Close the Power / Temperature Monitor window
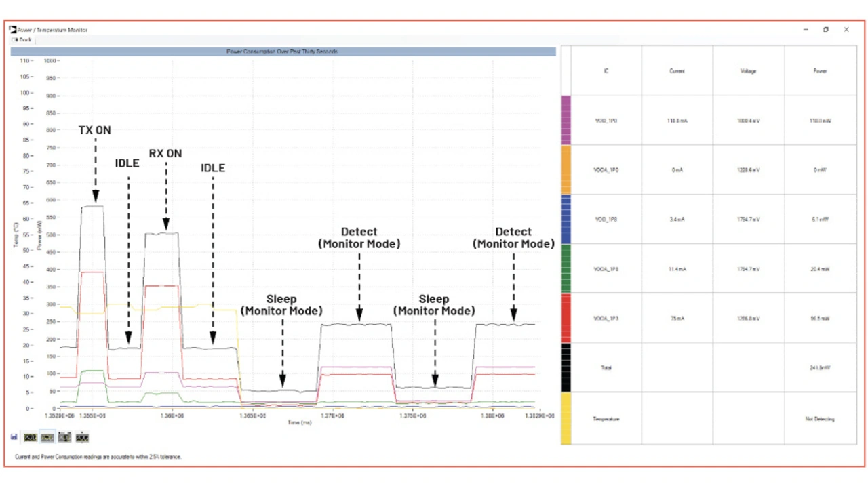The image size is (868, 488). pyautogui.click(x=846, y=30)
